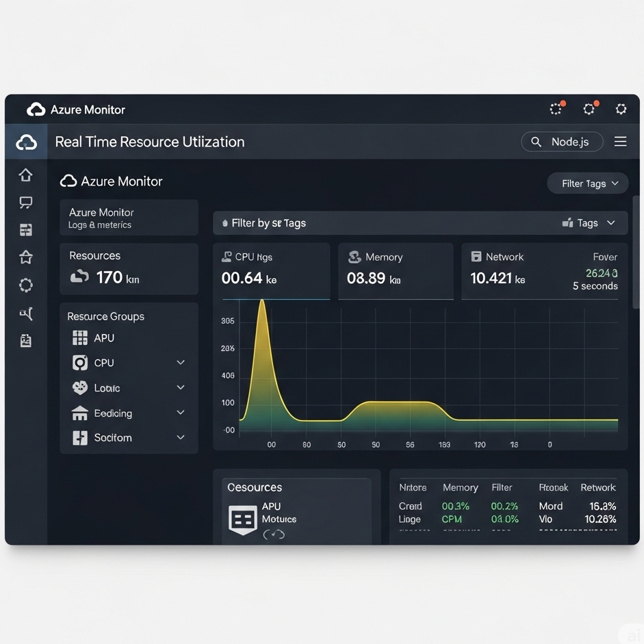Click the small icon before Filter by Tags
This screenshot has height=644, width=644.
pos(224,223)
